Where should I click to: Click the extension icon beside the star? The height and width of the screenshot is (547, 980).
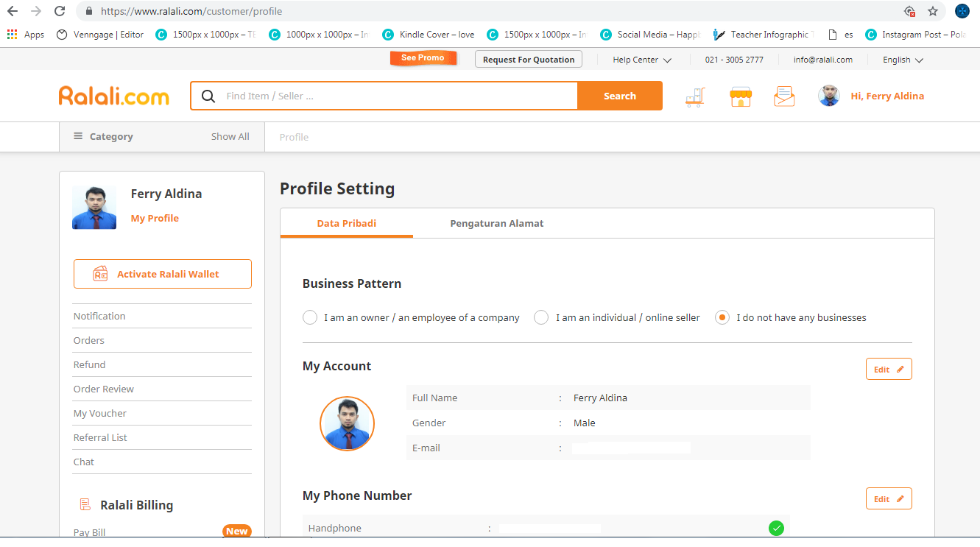click(910, 12)
